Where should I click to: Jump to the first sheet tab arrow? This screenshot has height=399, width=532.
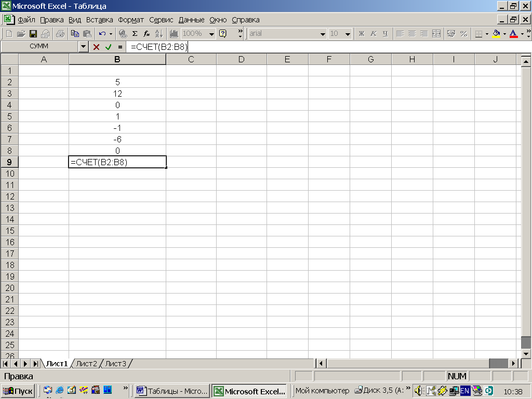click(x=5, y=364)
